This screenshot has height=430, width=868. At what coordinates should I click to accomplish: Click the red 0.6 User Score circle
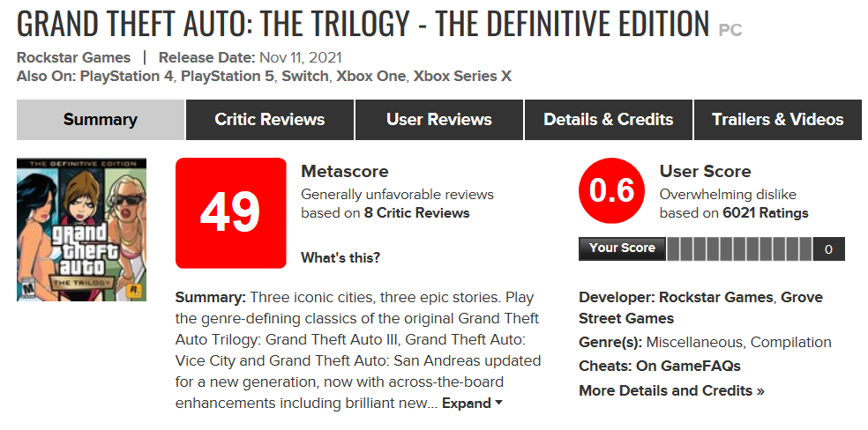point(611,190)
